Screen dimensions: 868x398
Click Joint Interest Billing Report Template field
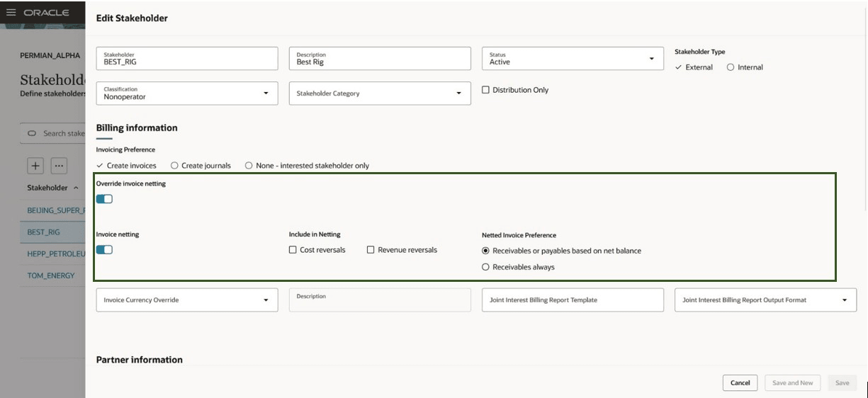coord(572,300)
